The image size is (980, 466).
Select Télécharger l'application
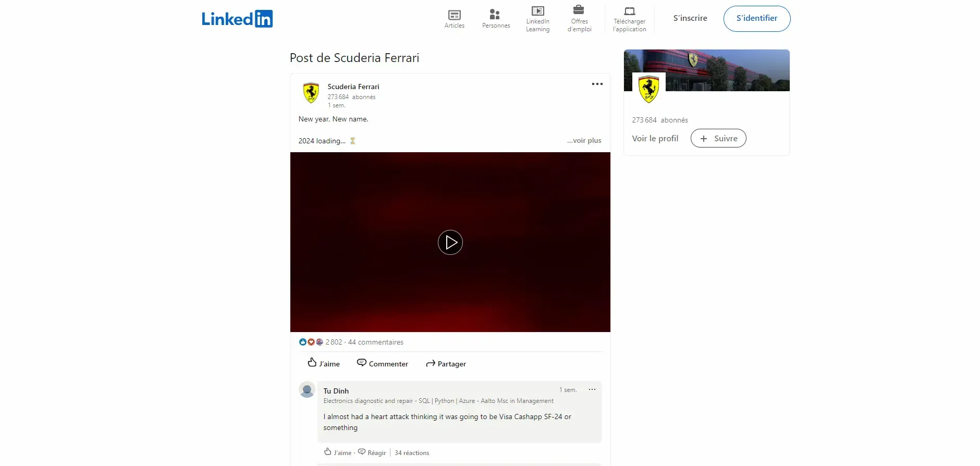[629, 19]
